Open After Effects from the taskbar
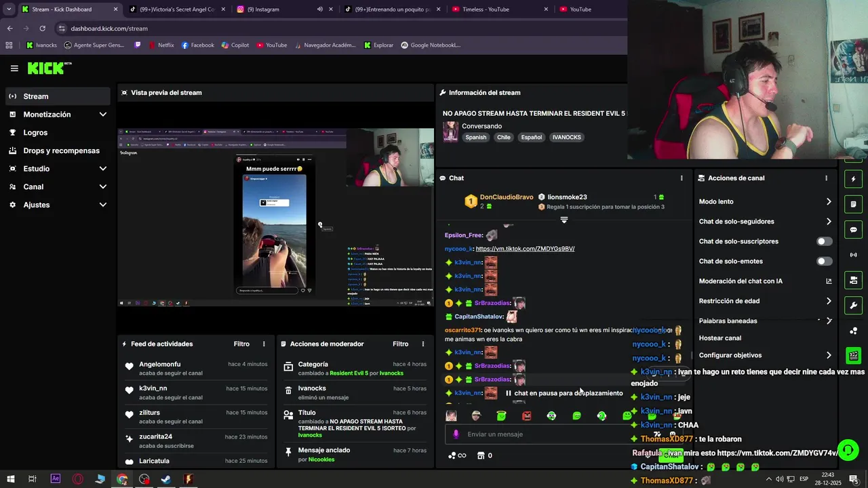 [x=56, y=479]
